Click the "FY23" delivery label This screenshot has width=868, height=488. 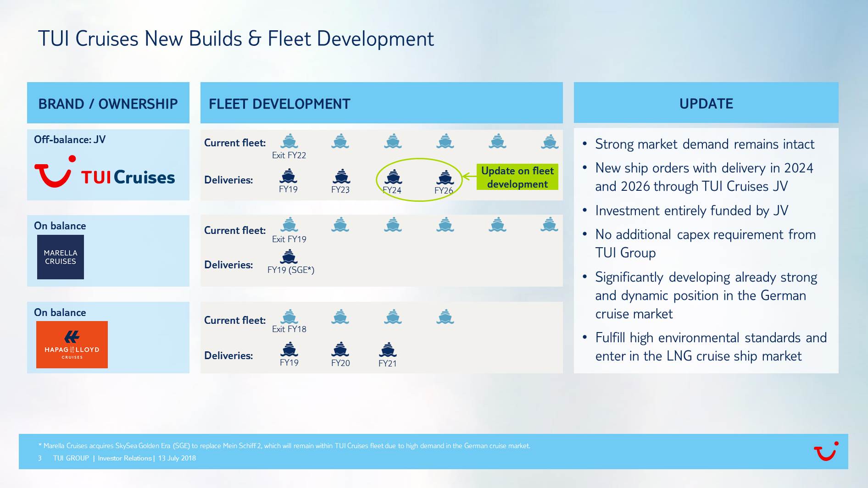(340, 189)
